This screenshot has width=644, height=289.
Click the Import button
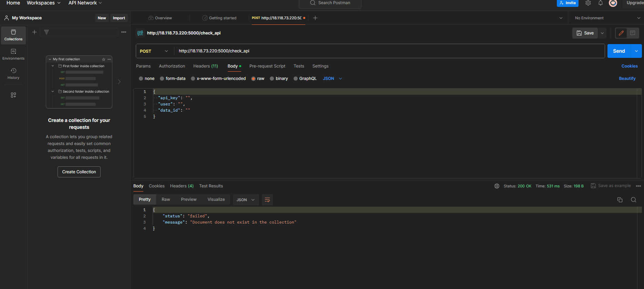[119, 18]
